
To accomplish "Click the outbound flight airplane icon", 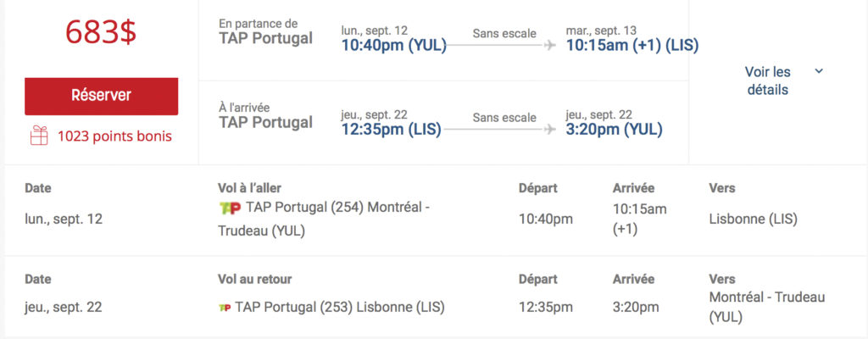I will coord(550,45).
